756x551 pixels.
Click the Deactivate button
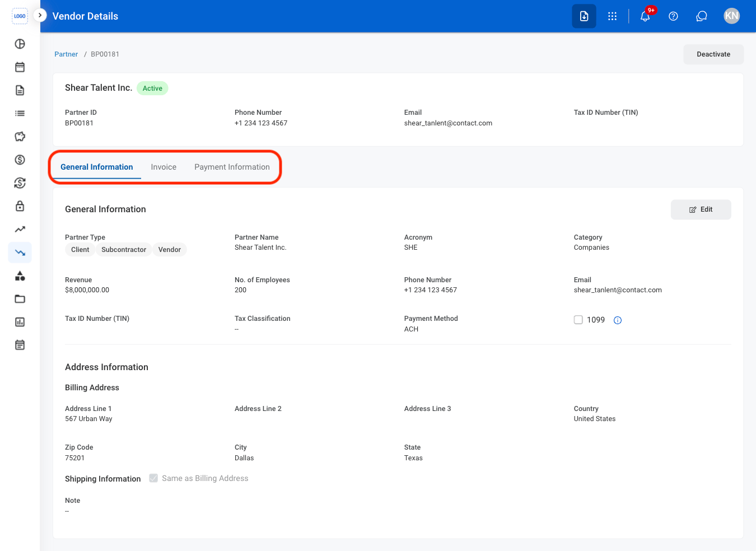[x=713, y=54]
